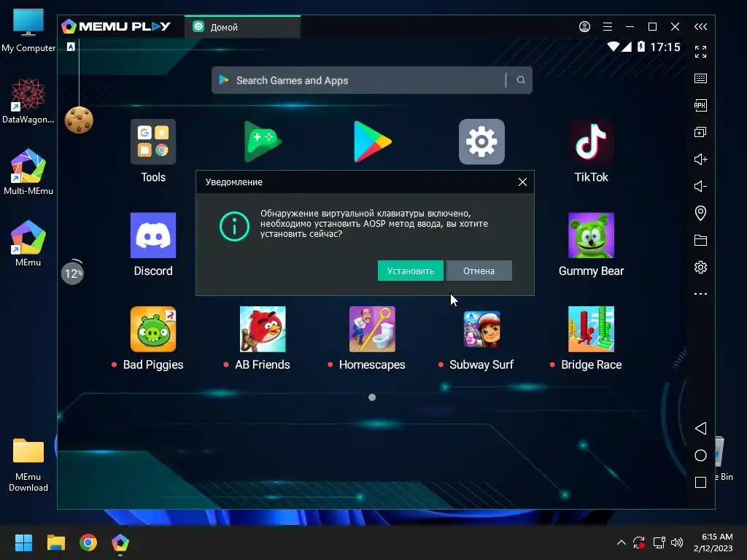
Task: Open Bridge Race game
Action: [x=591, y=329]
